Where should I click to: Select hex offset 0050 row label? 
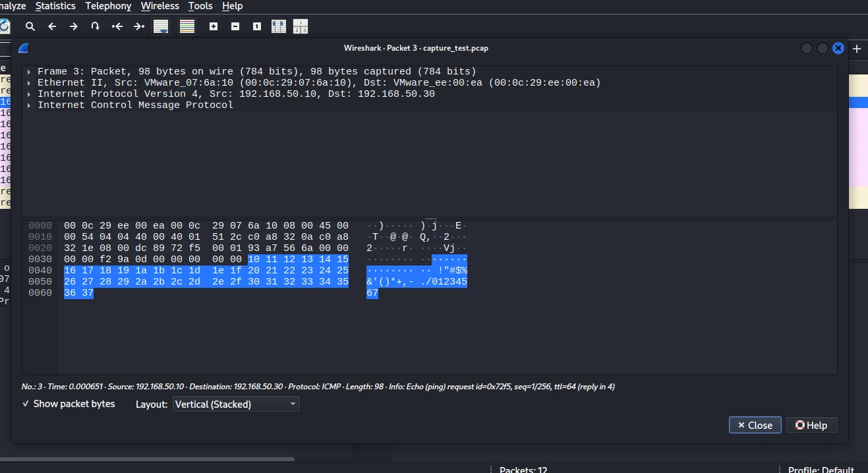40,282
